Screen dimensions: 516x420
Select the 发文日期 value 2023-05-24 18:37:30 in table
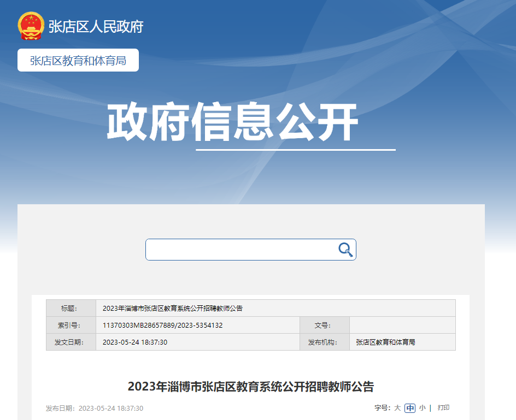click(135, 342)
